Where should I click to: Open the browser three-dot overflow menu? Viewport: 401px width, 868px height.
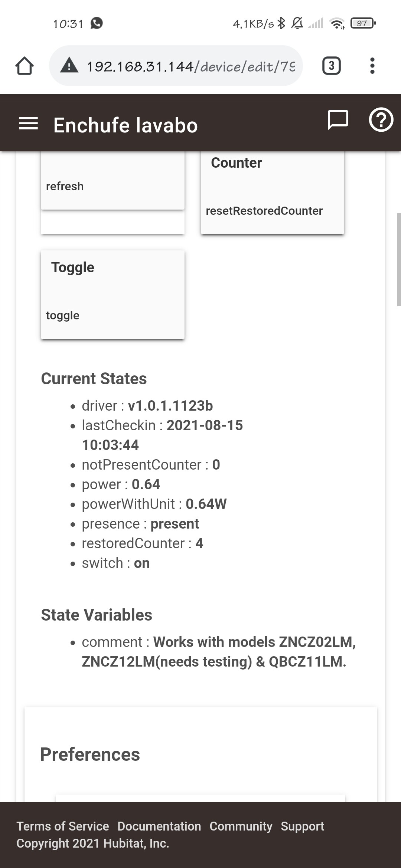pyautogui.click(x=372, y=66)
